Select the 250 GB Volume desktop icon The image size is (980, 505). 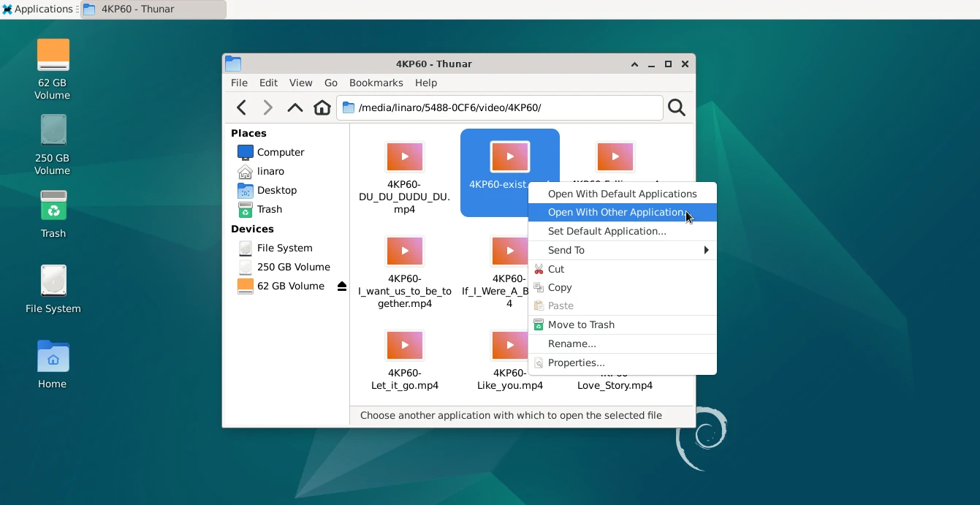[x=53, y=145]
